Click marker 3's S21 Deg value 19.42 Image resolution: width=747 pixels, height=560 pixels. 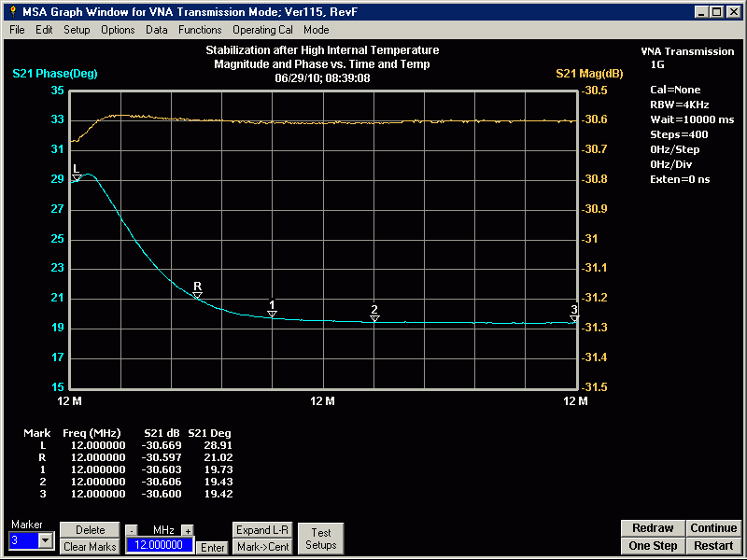218,494
